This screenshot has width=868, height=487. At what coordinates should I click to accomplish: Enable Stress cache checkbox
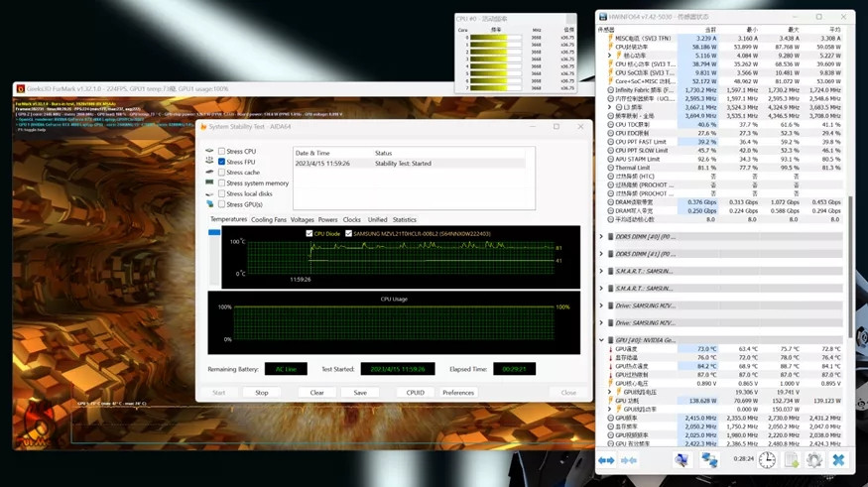[x=221, y=173]
